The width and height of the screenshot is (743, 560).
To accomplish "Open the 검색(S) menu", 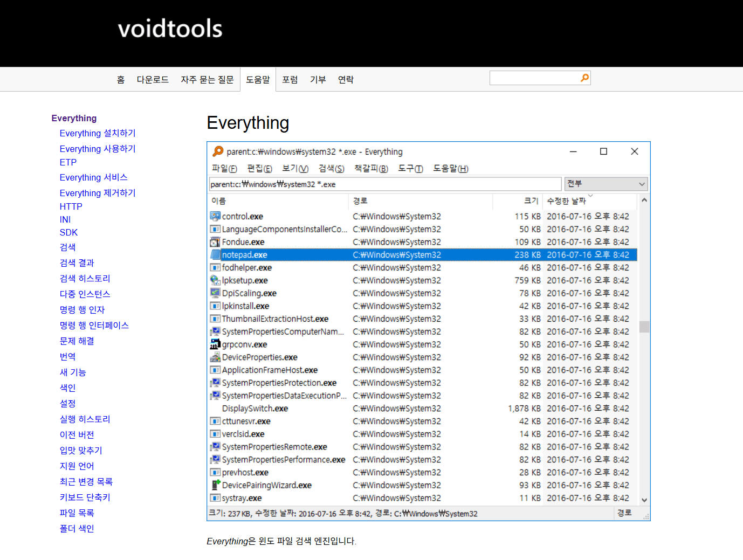I will (x=331, y=169).
